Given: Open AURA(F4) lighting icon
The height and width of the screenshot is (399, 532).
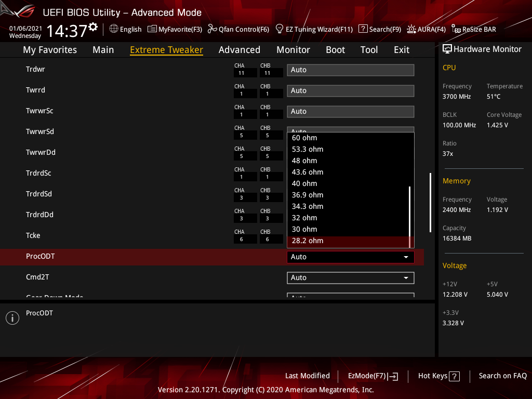Looking at the screenshot, I should pyautogui.click(x=411, y=29).
